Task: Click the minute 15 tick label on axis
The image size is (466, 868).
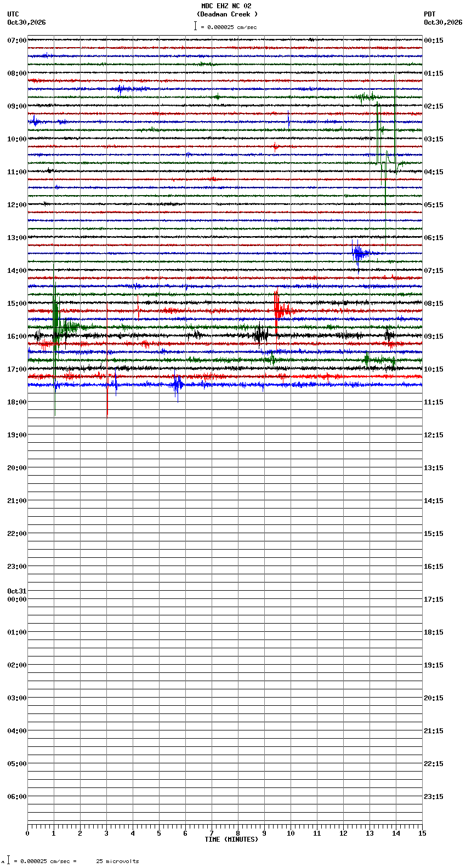Action: click(422, 833)
